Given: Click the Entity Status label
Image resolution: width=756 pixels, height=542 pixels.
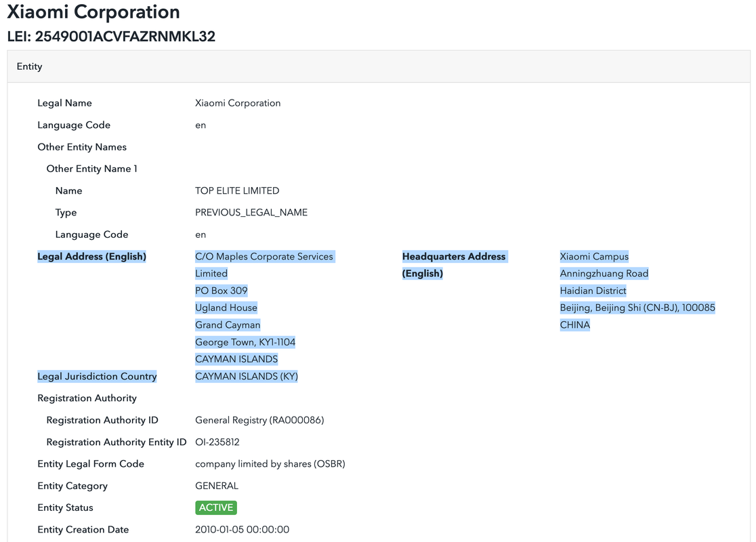Looking at the screenshot, I should click(x=65, y=507).
